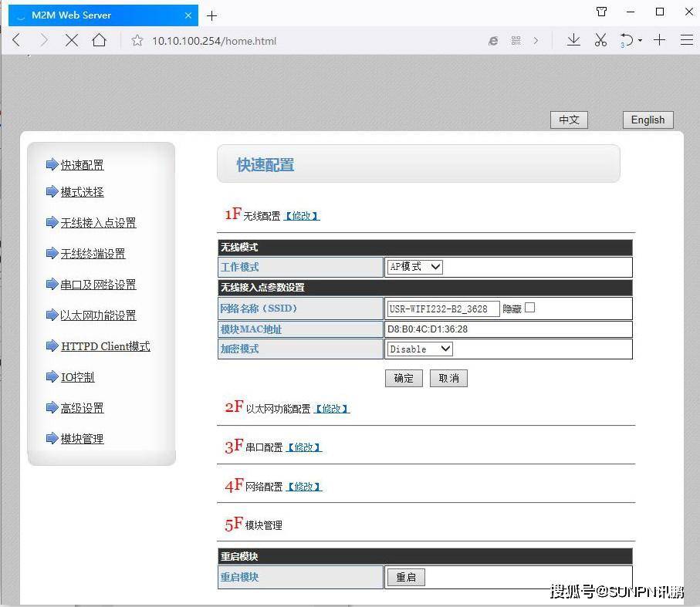Open 模式选择 in the sidebar
The image size is (700, 607).
82,192
